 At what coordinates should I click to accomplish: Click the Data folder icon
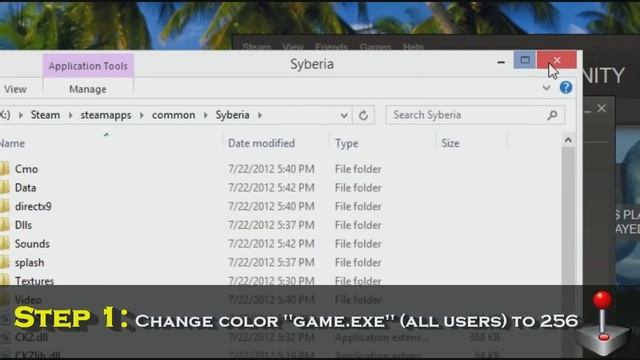(4, 187)
